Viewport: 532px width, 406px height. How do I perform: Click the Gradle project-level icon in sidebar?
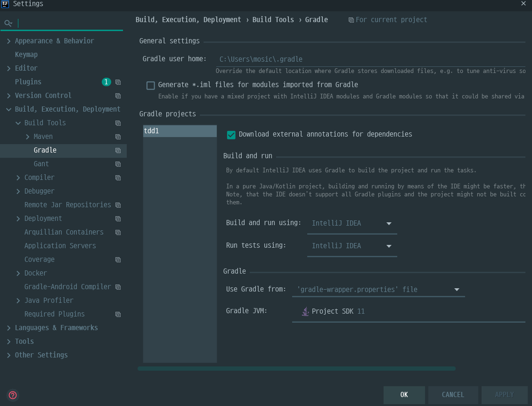point(118,150)
